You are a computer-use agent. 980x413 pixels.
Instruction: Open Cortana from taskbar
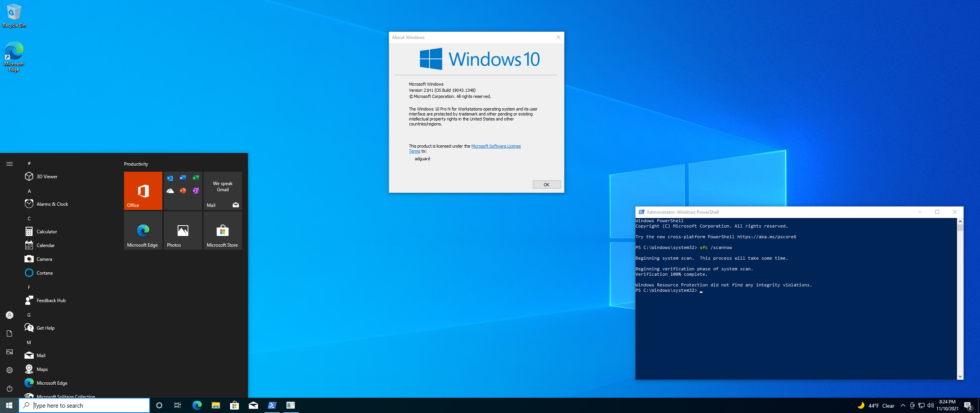[x=159, y=405]
